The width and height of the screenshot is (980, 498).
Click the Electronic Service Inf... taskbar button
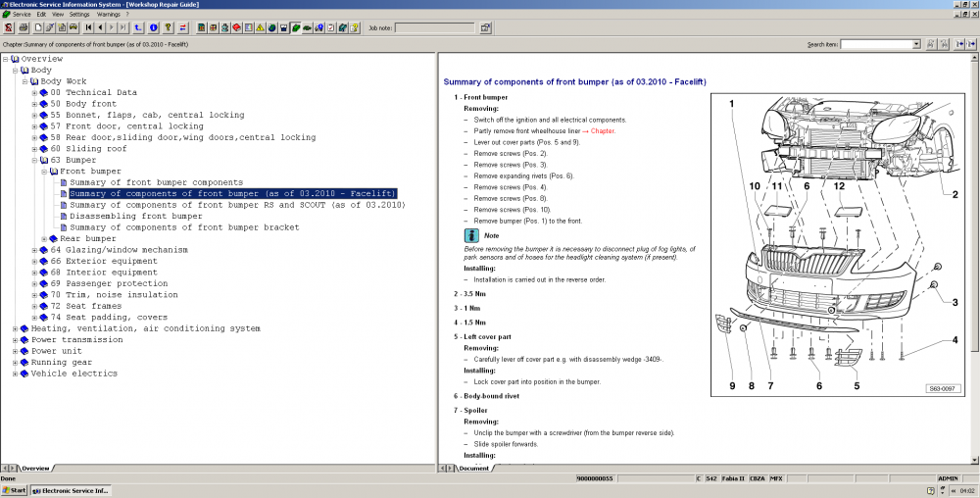(x=70, y=490)
